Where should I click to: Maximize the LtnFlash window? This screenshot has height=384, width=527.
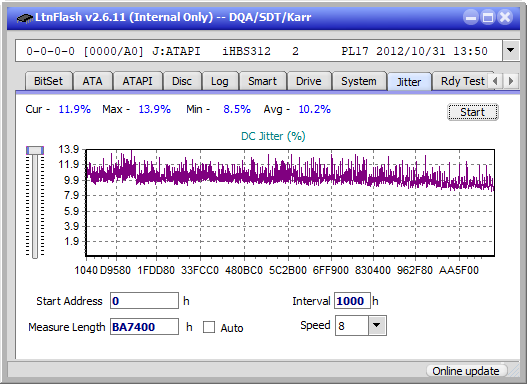488,17
